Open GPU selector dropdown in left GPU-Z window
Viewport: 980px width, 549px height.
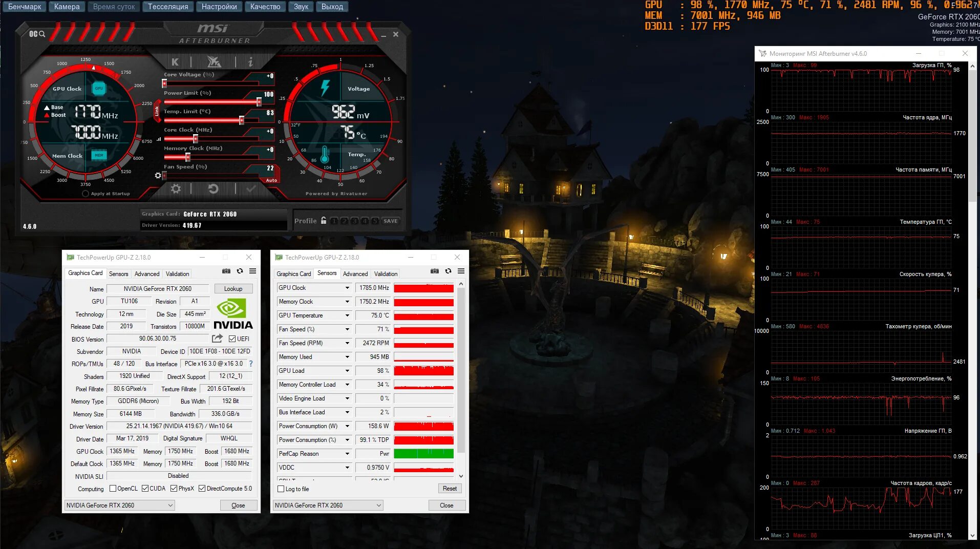coord(119,505)
